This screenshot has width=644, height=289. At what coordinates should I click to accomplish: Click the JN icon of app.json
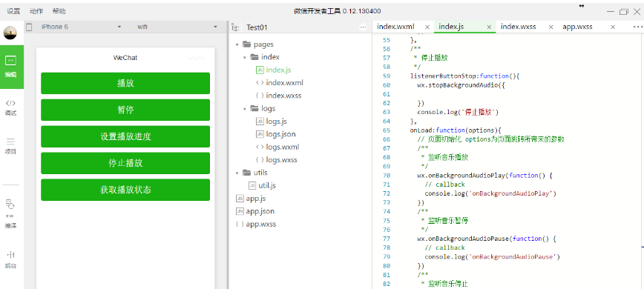(240, 211)
